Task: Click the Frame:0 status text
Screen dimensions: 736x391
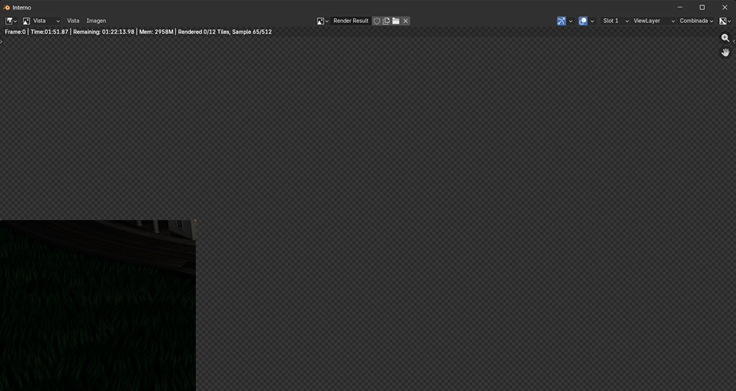Action: 15,32
